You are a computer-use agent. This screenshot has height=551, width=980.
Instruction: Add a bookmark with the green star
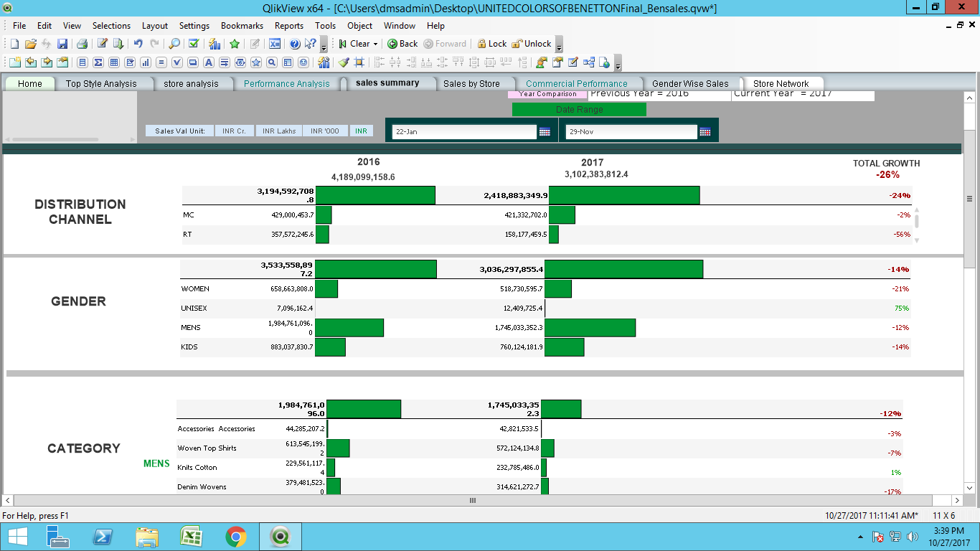235,44
